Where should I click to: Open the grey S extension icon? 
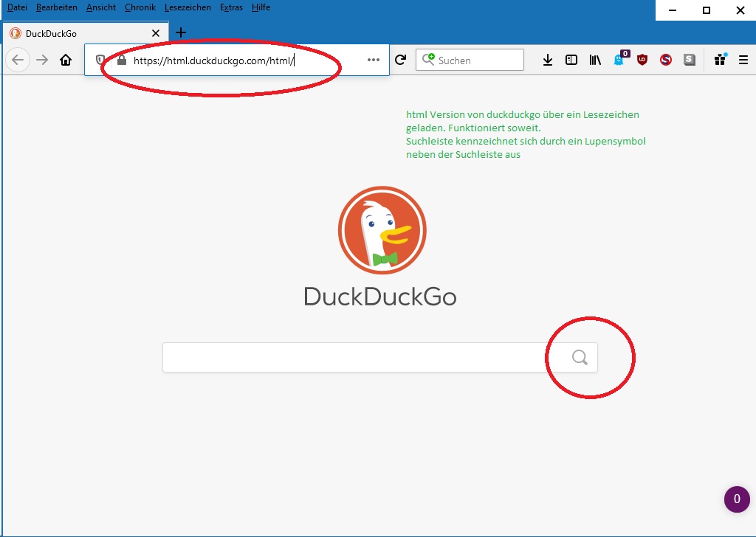tap(690, 60)
